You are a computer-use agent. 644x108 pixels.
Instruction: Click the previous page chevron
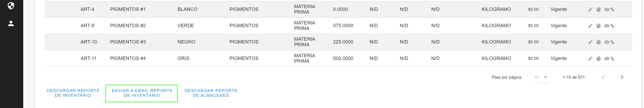pos(603,77)
